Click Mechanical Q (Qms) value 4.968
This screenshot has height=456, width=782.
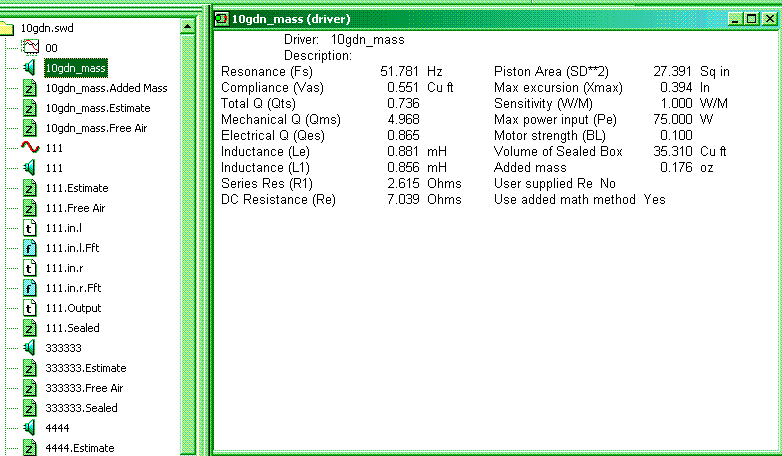[403, 119]
